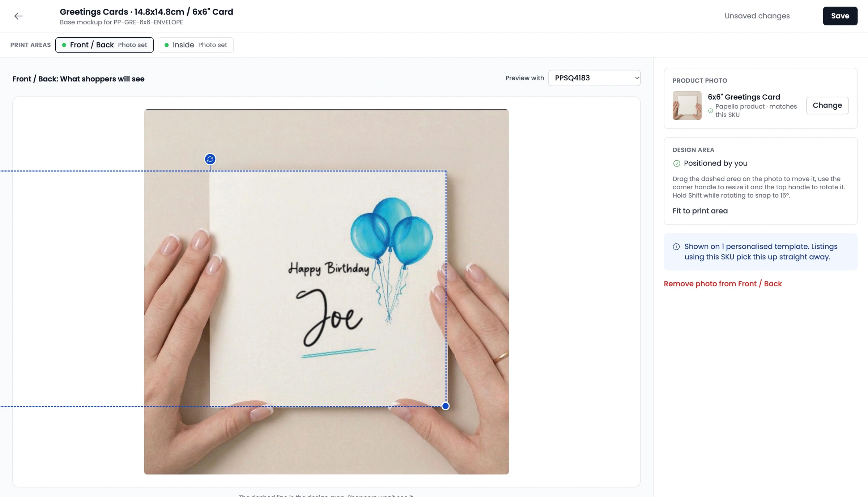Click the rotate handle above design area
The height and width of the screenshot is (497, 868).
(x=210, y=159)
